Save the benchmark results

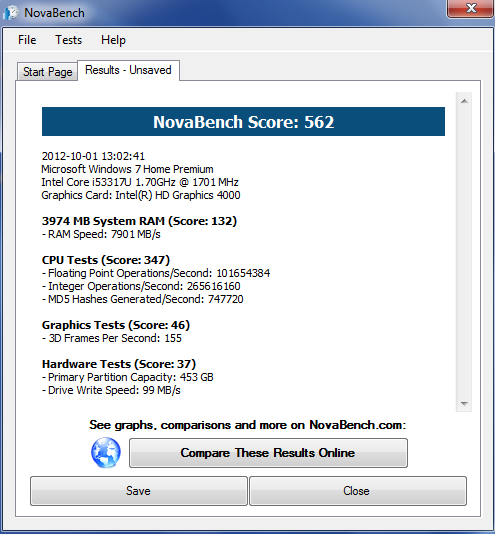coord(139,491)
